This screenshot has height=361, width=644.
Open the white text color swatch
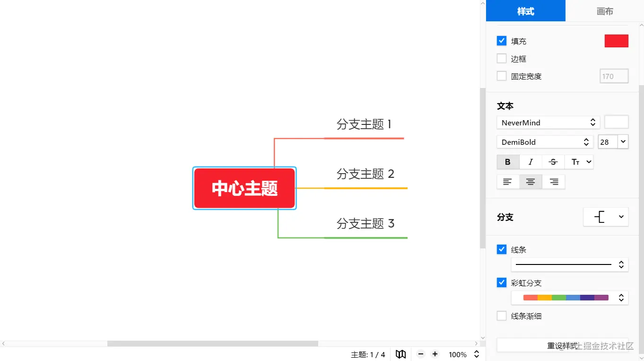pyautogui.click(x=617, y=122)
